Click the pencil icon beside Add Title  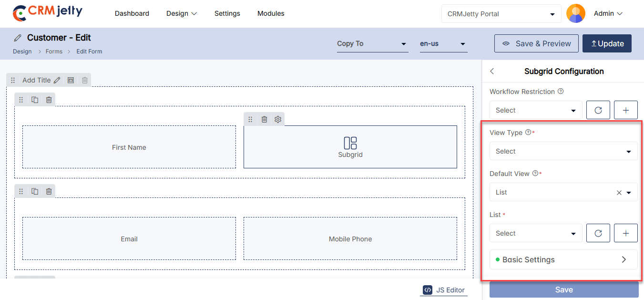tap(57, 80)
